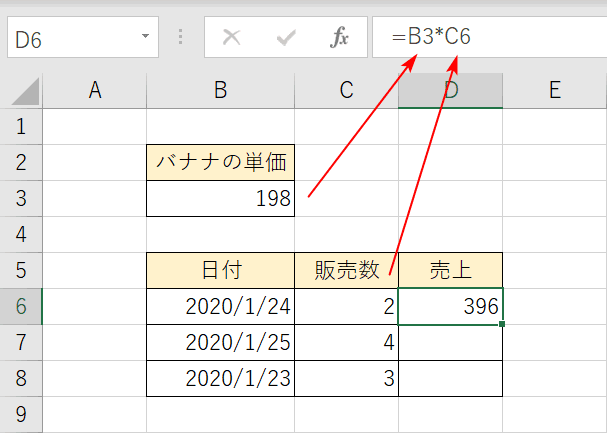
Task: Select row 4 header
Action: 21,234
